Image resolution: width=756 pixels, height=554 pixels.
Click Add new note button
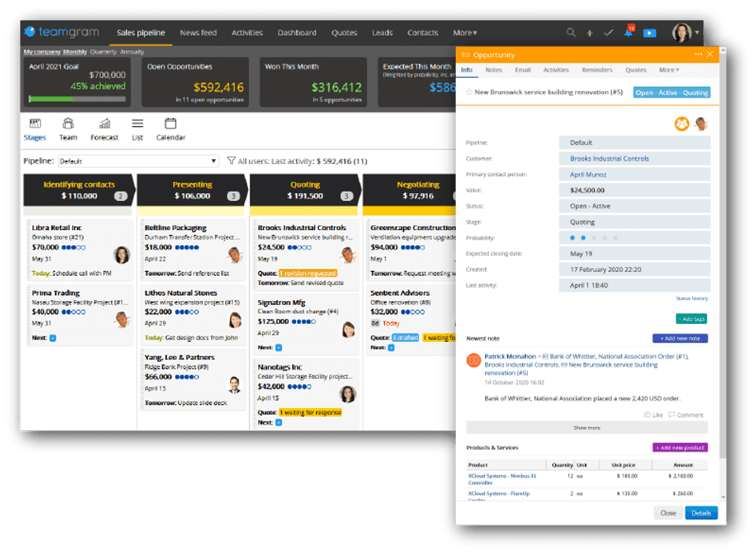(680, 338)
